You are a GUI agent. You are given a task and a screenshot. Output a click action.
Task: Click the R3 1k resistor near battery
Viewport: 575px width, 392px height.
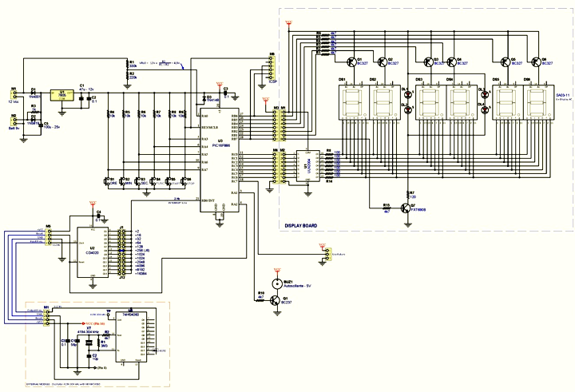34,113
